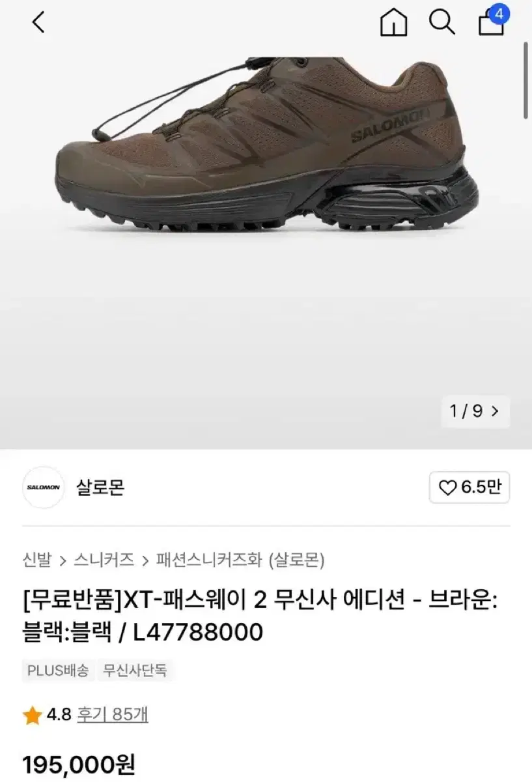The image size is (532, 782).
Task: Tap the 무신사단독 tag
Action: [x=136, y=670]
